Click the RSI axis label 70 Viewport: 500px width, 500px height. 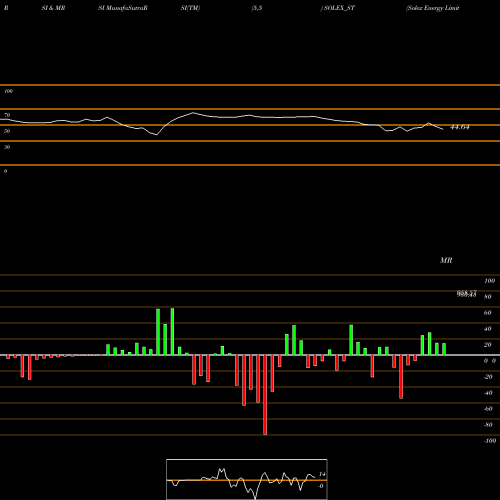[7, 115]
